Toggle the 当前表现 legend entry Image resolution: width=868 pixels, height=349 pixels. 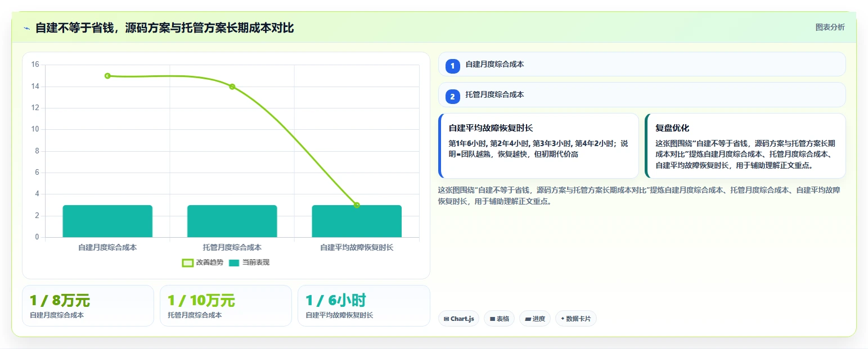coord(249,262)
